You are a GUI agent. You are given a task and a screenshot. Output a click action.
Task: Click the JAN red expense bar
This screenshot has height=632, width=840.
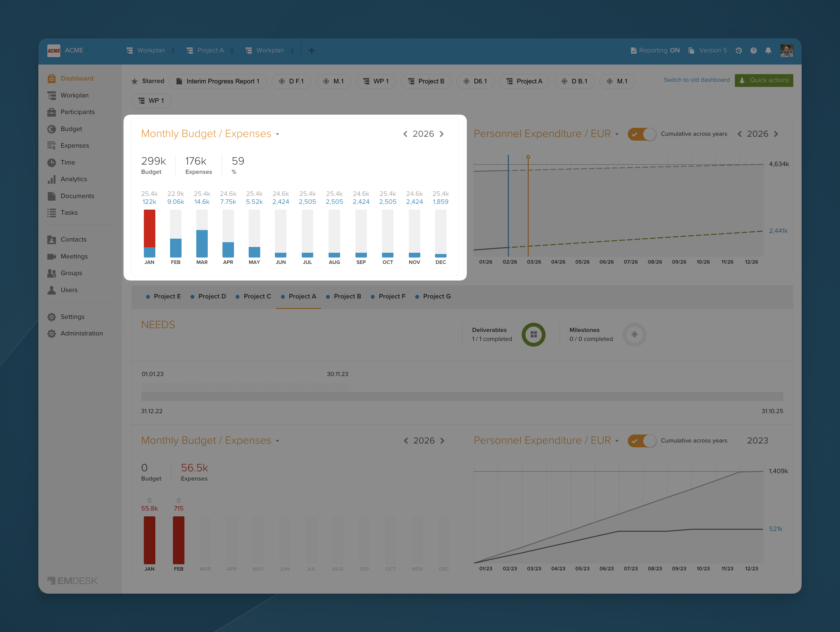(149, 228)
